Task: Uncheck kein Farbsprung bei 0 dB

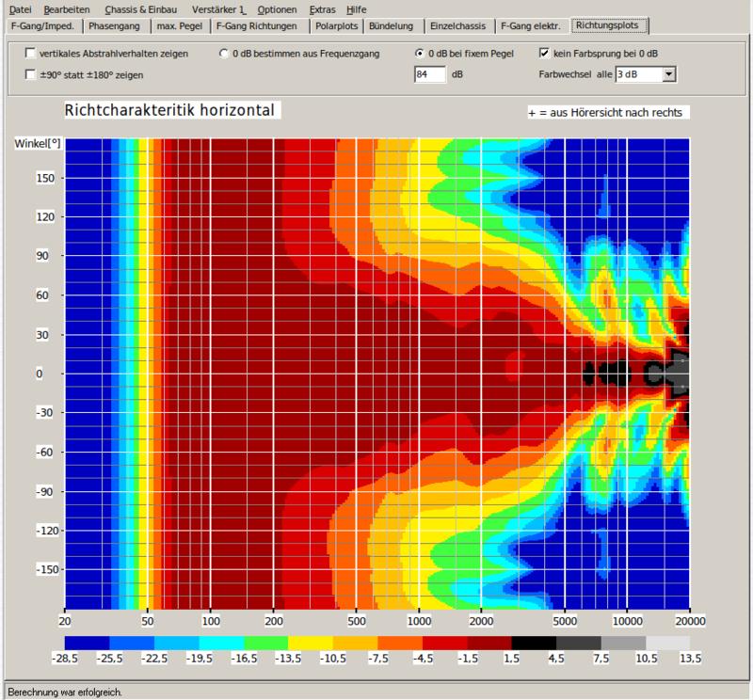Action: (545, 55)
